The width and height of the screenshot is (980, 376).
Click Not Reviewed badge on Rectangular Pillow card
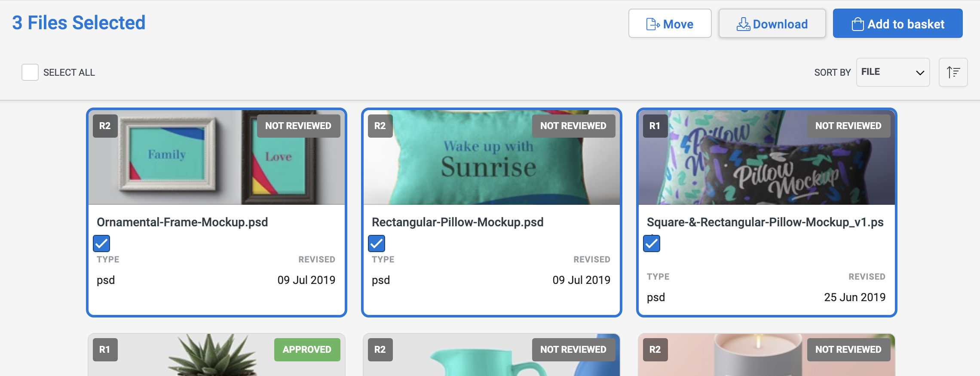tap(573, 126)
